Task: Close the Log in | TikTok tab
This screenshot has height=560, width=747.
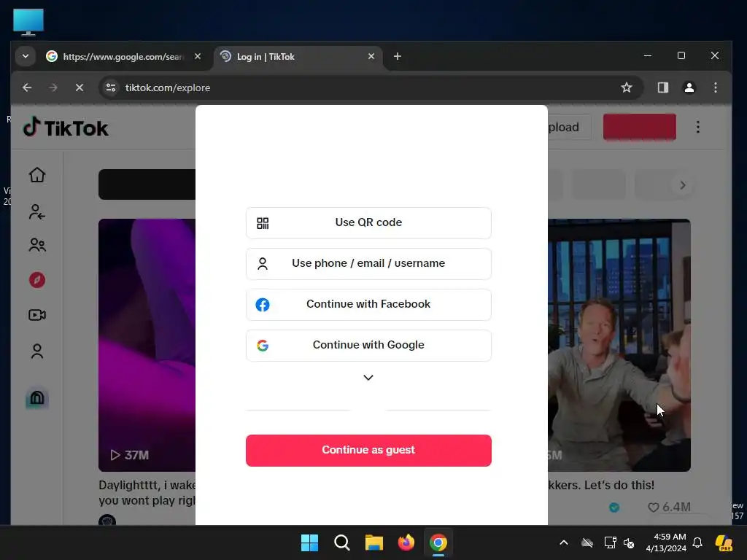Action: tap(371, 57)
